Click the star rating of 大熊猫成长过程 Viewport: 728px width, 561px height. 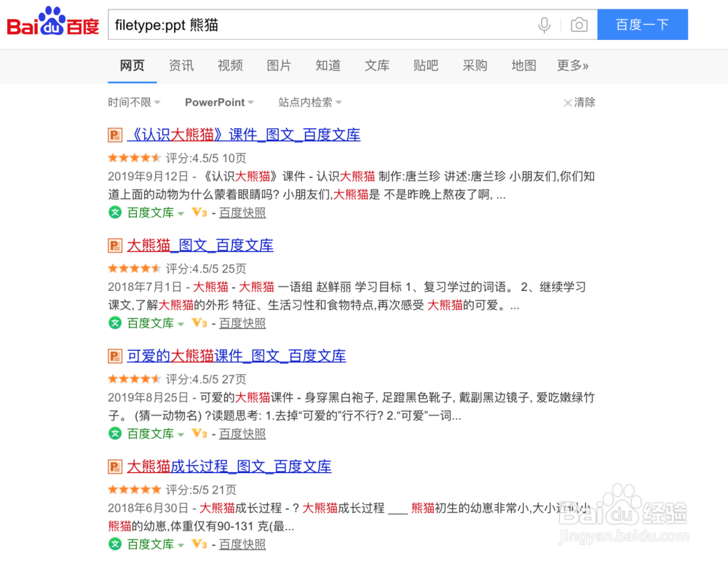[134, 489]
